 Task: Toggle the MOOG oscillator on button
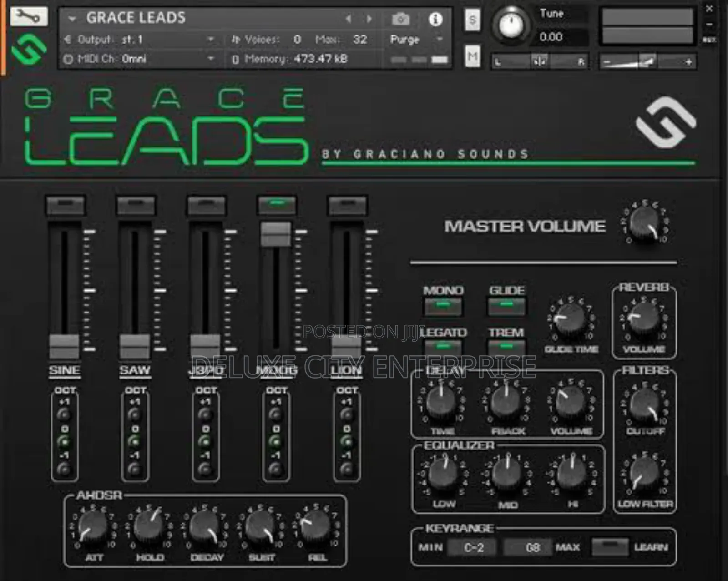pyautogui.click(x=277, y=205)
